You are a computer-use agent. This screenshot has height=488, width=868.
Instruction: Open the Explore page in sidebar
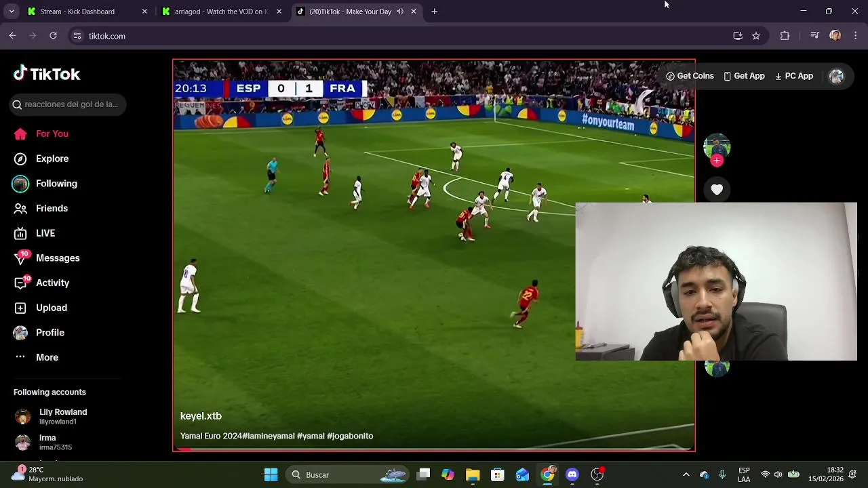(x=41, y=159)
